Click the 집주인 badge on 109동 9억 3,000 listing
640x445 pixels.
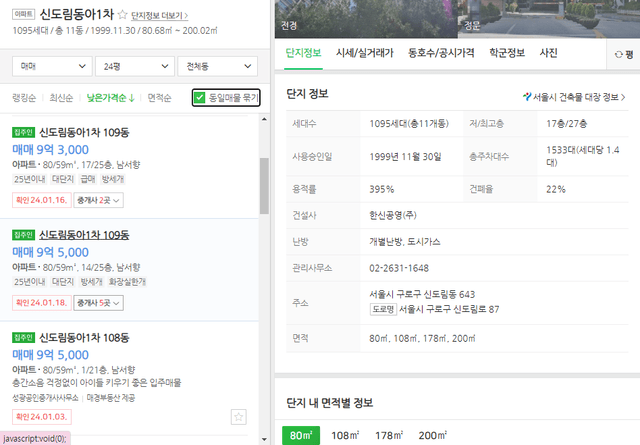[23, 132]
